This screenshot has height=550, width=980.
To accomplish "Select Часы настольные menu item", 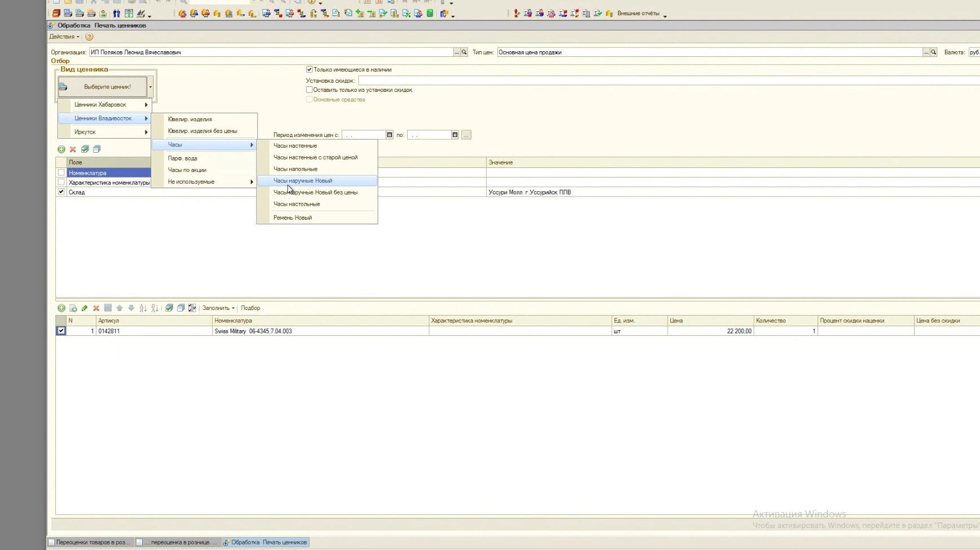I will coord(317,204).
